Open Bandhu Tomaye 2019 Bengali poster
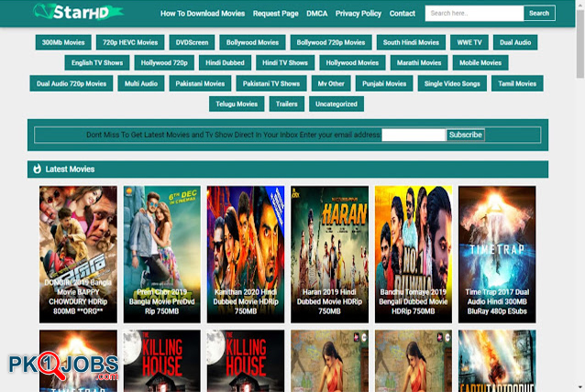 click(414, 255)
